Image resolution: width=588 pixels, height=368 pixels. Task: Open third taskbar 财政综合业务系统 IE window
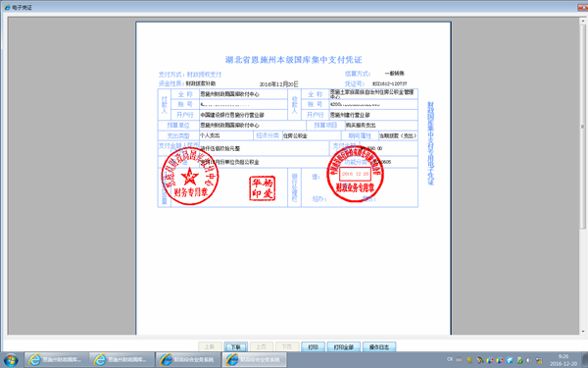coord(188,360)
